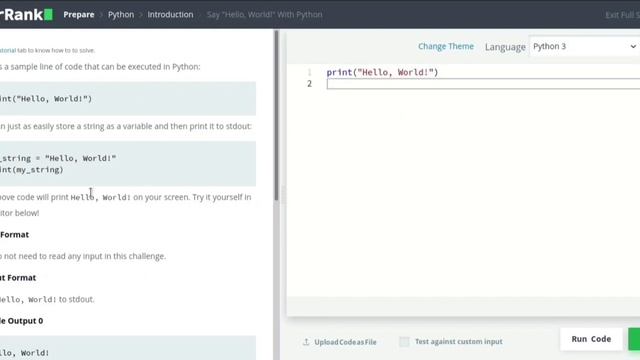Open the Prepare breadcrumb link
Viewport: 640px width, 360px height.
(79, 14)
